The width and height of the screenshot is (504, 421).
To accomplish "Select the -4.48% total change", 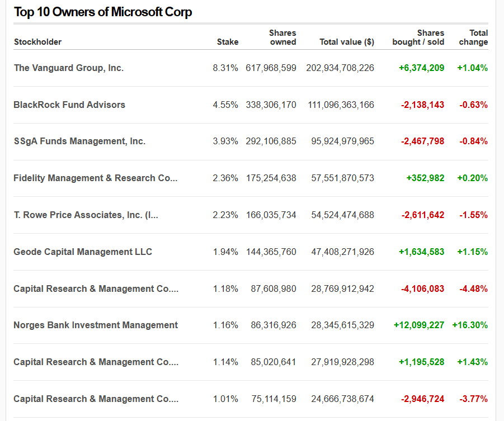I will coord(474,288).
